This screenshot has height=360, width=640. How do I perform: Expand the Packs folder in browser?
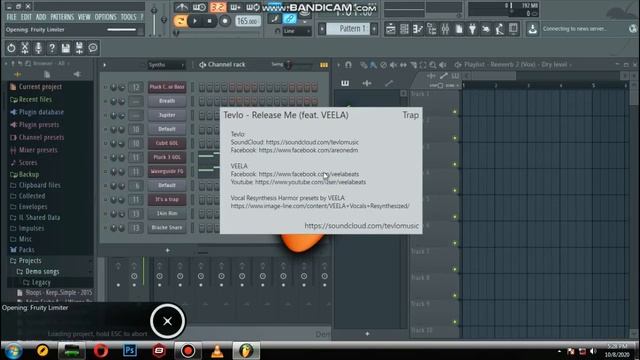(x=26, y=250)
